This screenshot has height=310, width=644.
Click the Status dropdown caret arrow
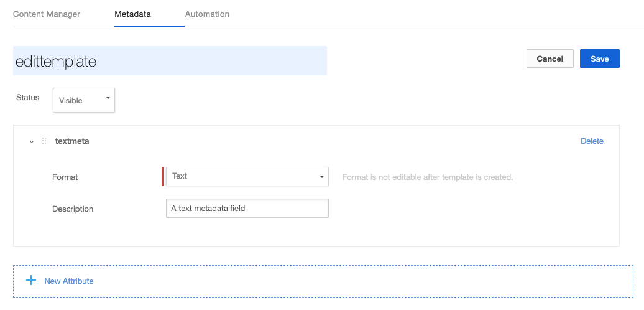[108, 98]
